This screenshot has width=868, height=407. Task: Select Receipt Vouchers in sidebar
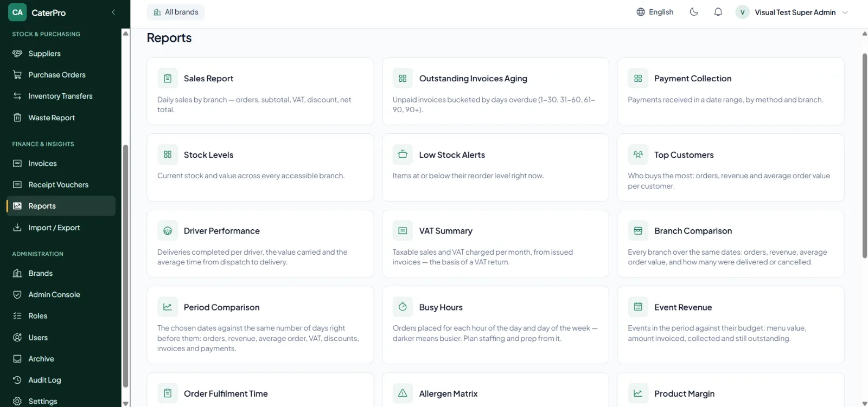click(61, 185)
